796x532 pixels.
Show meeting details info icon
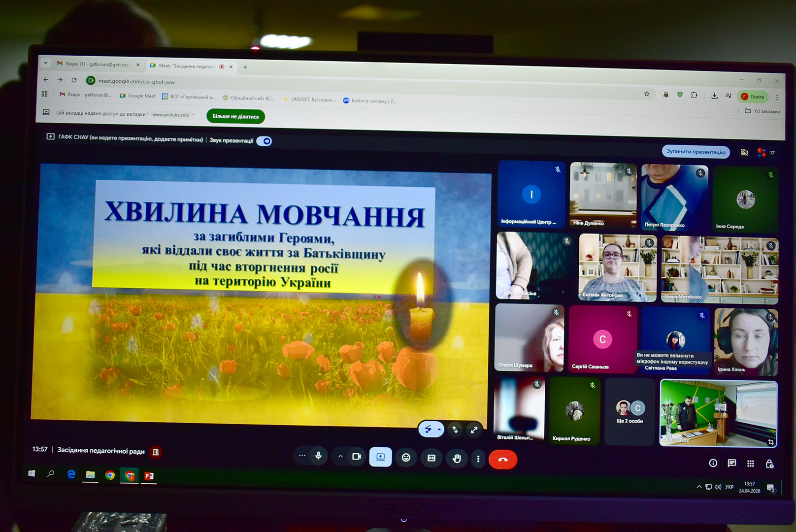713,463
